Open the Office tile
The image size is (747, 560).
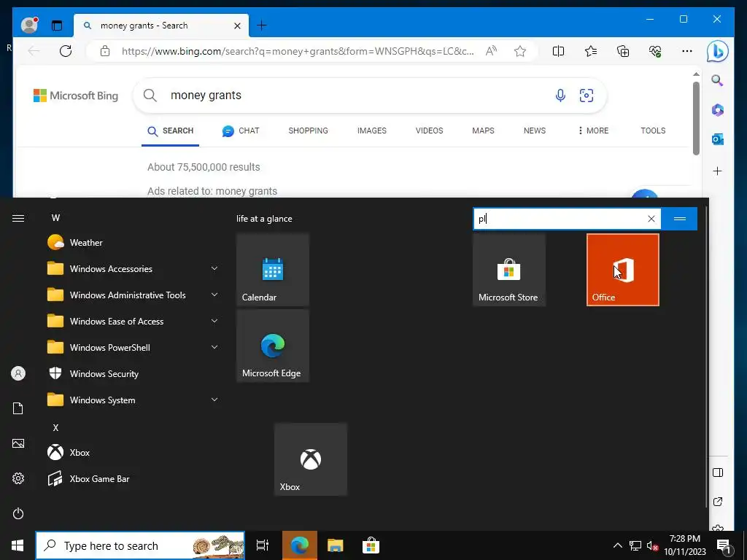tap(623, 270)
